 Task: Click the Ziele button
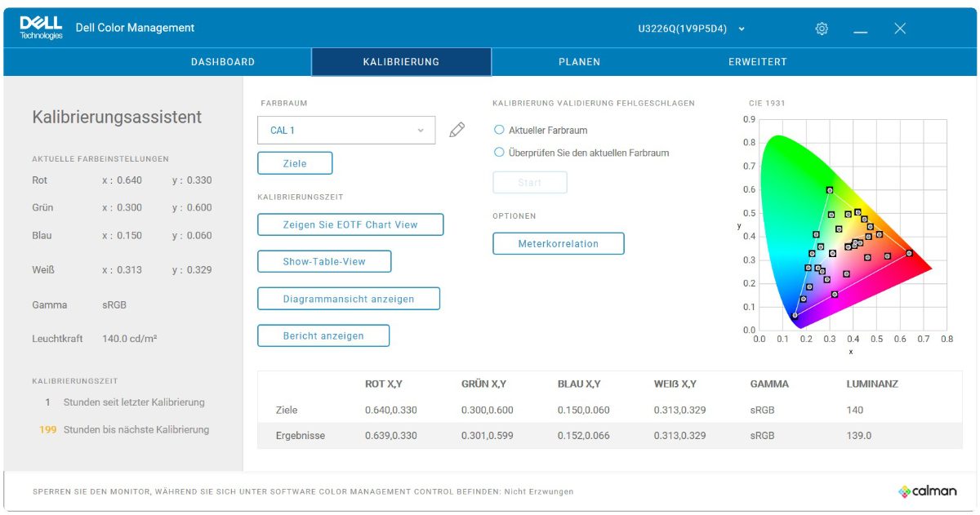tap(295, 163)
